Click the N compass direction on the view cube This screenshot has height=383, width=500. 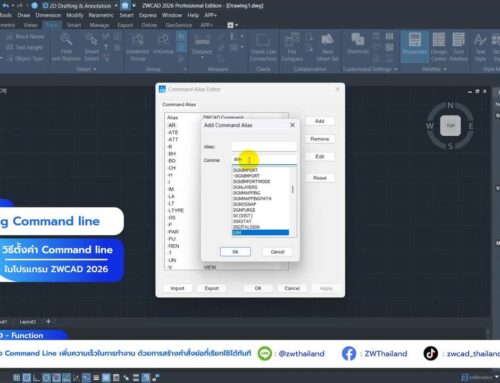(x=450, y=106)
